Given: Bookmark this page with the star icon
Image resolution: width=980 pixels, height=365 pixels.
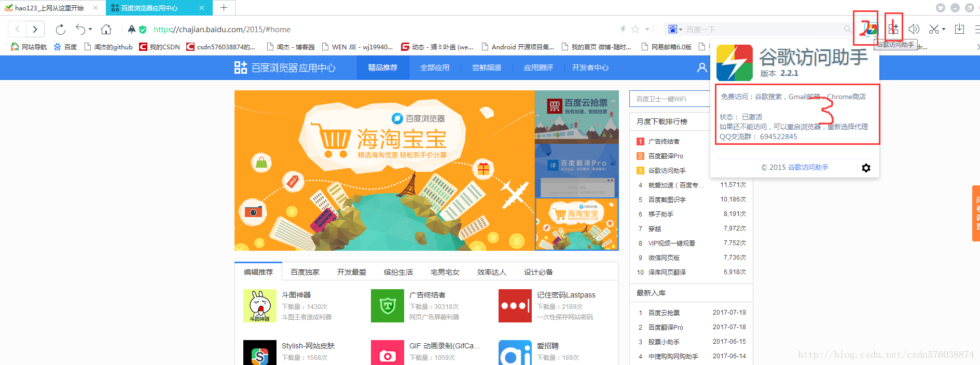Looking at the screenshot, I should (x=635, y=29).
